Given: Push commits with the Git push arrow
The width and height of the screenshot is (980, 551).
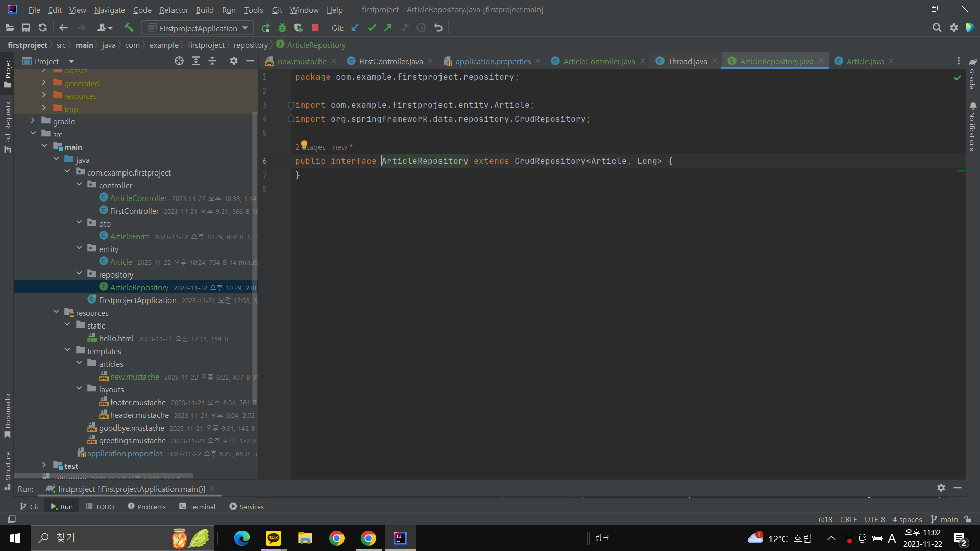Looking at the screenshot, I should [x=388, y=28].
